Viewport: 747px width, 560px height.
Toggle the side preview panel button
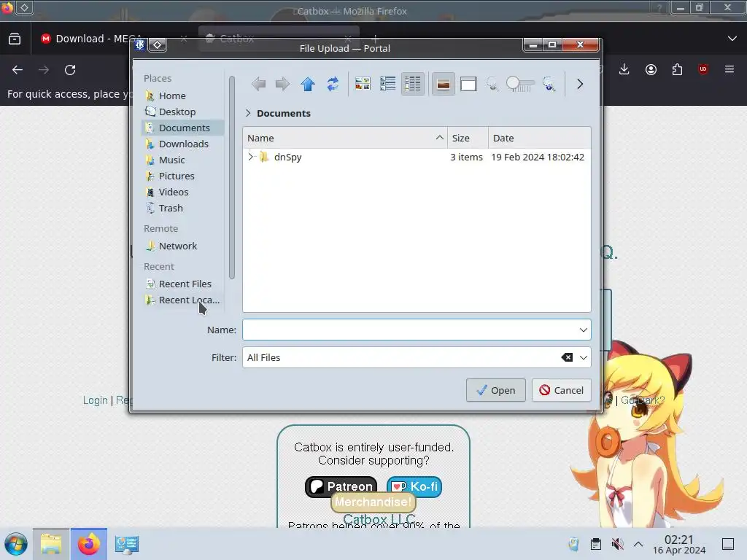tap(468, 85)
